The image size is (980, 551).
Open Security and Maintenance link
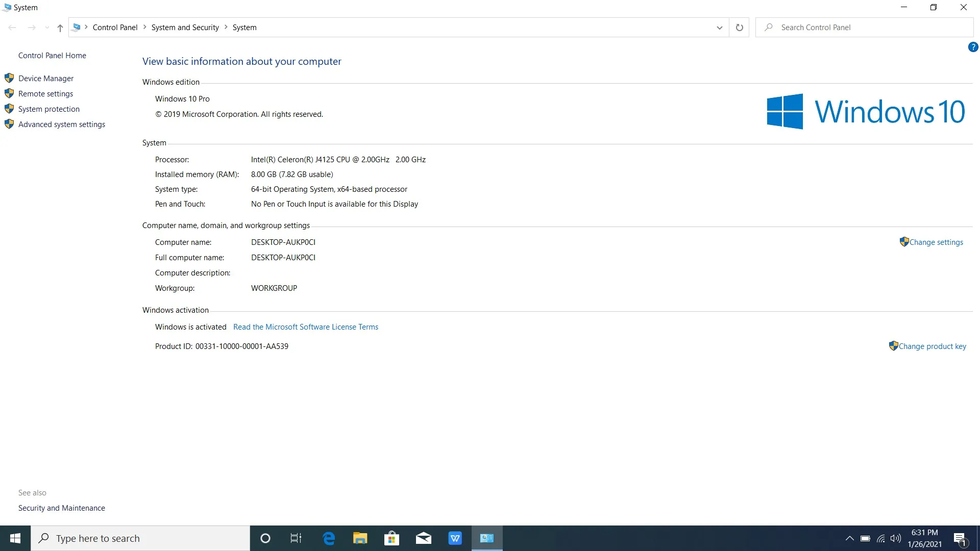(x=61, y=507)
